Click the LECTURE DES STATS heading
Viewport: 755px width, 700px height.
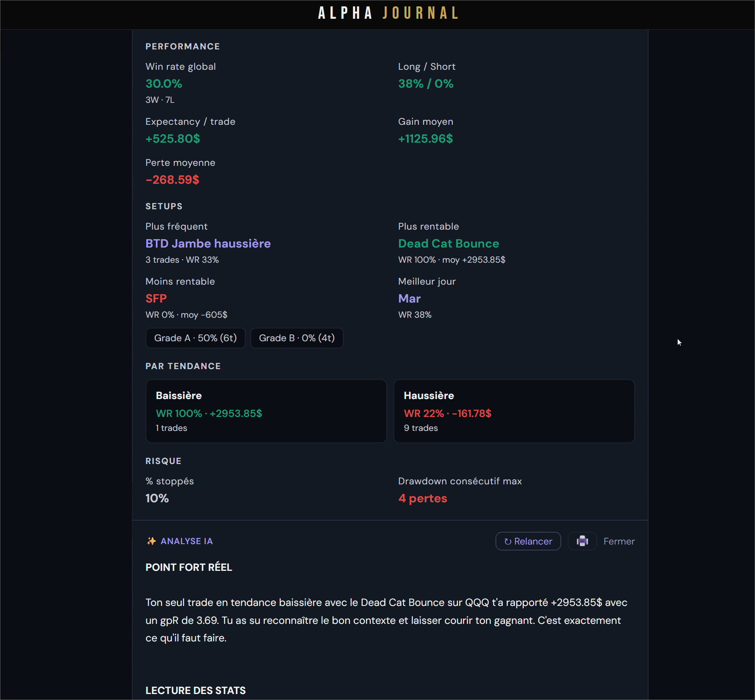tap(195, 690)
